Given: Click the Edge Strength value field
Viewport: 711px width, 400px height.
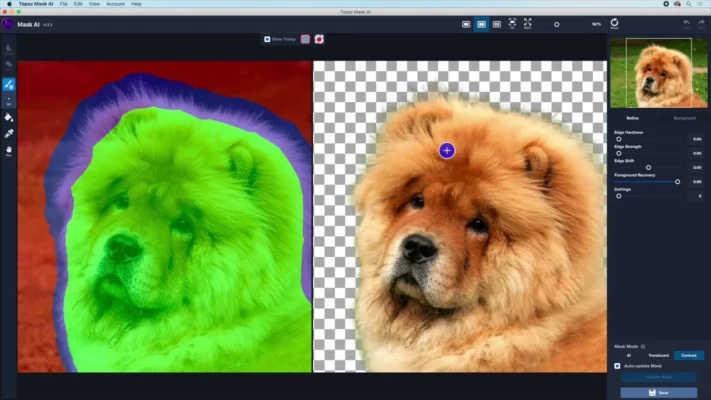Looking at the screenshot, I should [x=697, y=153].
